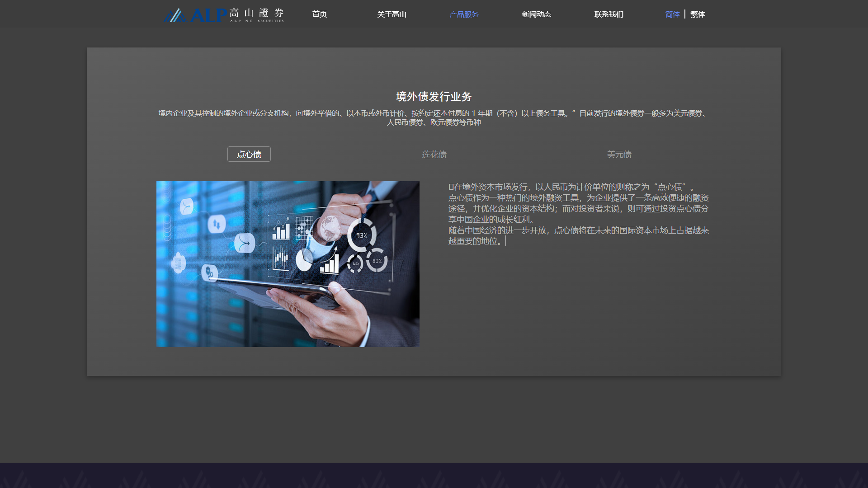This screenshot has height=488, width=868.
Task: Navigate to 联系我们 contact page
Action: point(609,14)
